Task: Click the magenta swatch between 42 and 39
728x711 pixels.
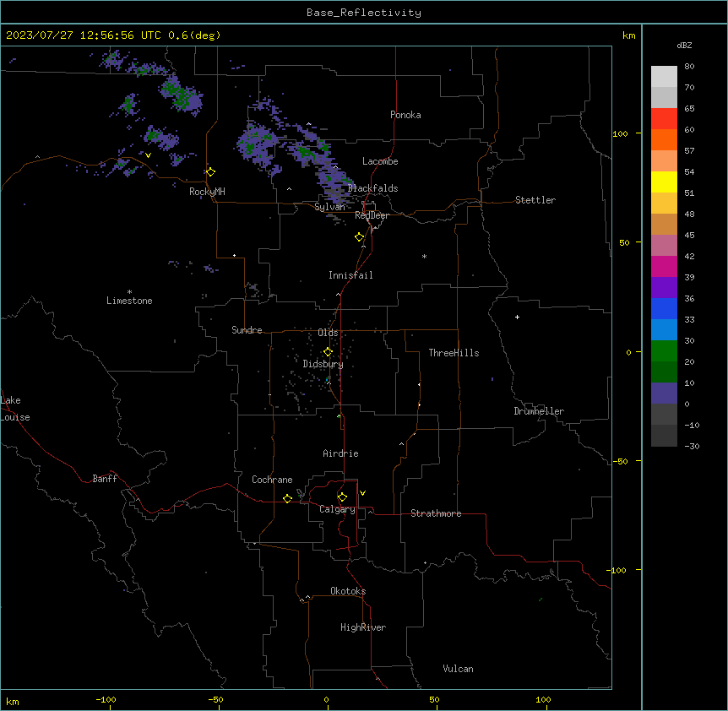Action: 664,266
